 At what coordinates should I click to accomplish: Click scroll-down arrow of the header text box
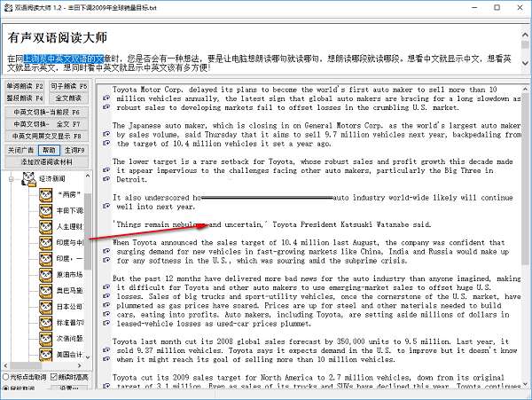point(525,63)
